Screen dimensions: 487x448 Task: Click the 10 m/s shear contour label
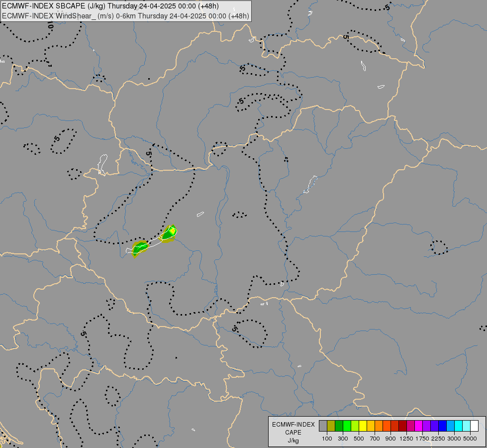point(50,26)
